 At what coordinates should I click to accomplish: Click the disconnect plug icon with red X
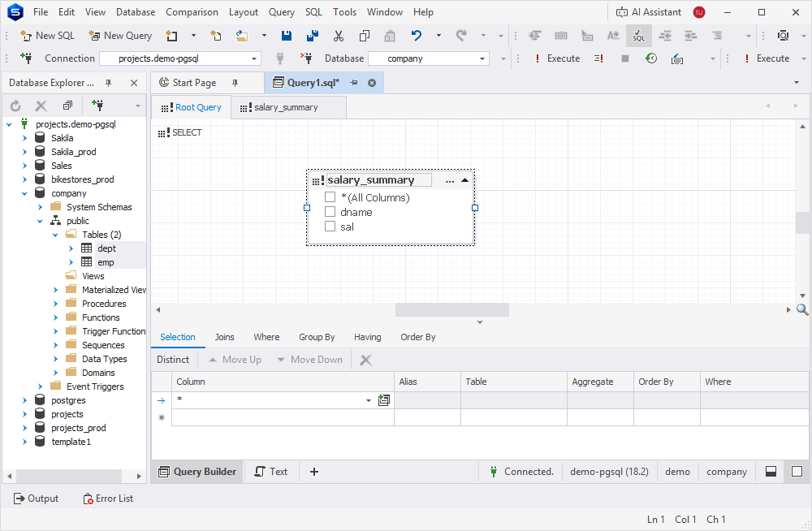(x=306, y=58)
